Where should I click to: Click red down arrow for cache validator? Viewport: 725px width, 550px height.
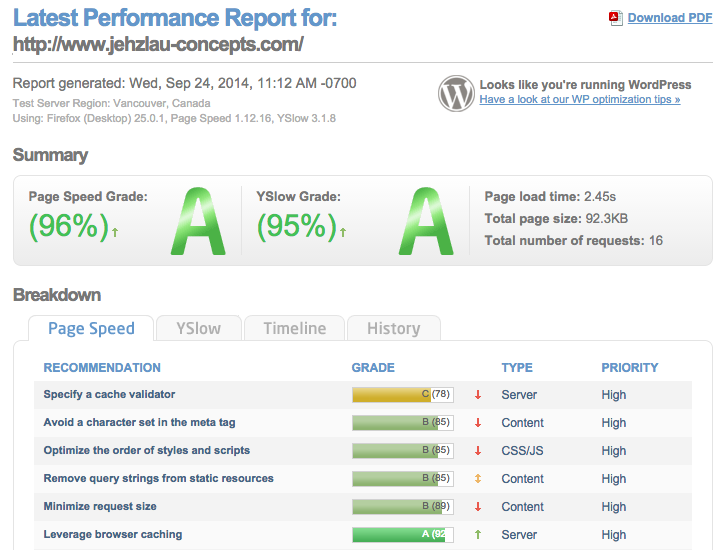coord(478,395)
